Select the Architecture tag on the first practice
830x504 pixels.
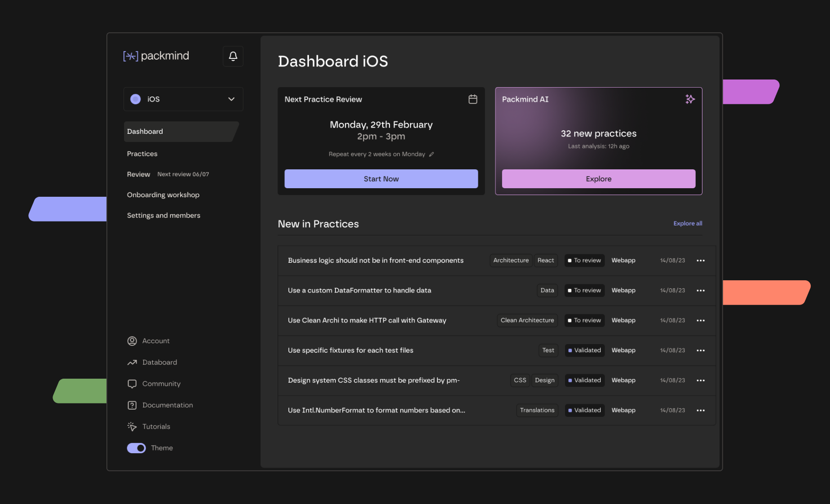tap(511, 261)
